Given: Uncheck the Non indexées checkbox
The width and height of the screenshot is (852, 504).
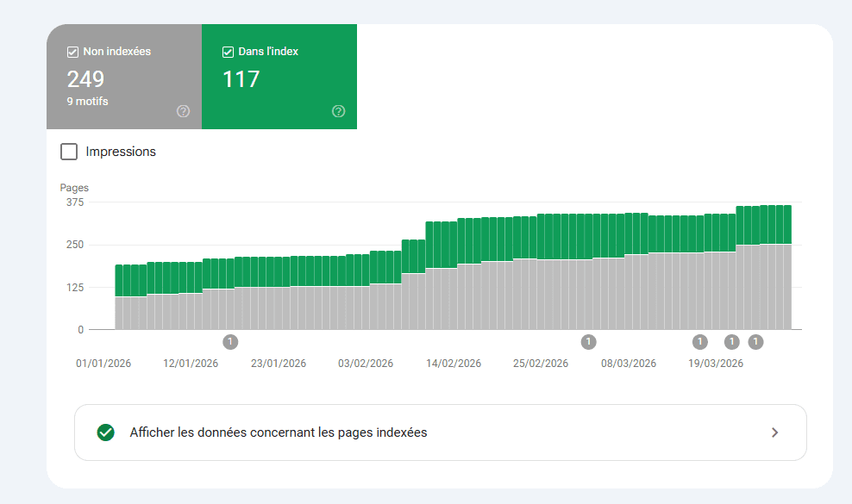Looking at the screenshot, I should click(72, 53).
